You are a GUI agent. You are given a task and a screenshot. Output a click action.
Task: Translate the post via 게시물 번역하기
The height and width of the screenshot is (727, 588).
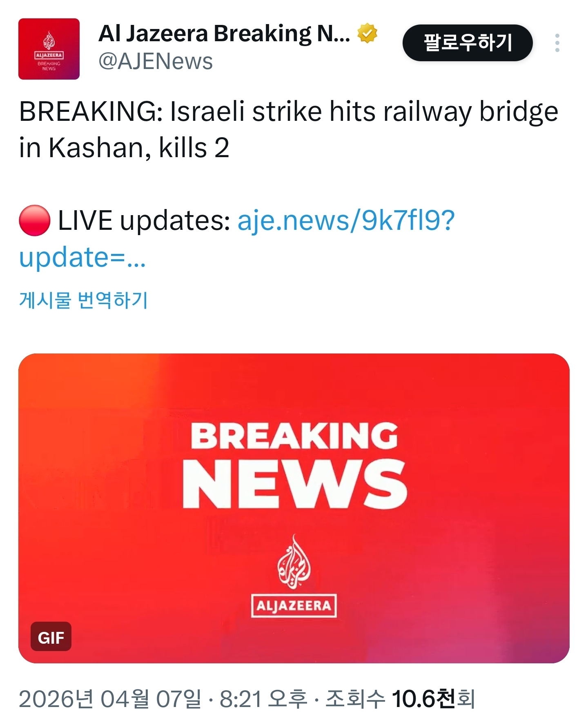click(x=83, y=300)
